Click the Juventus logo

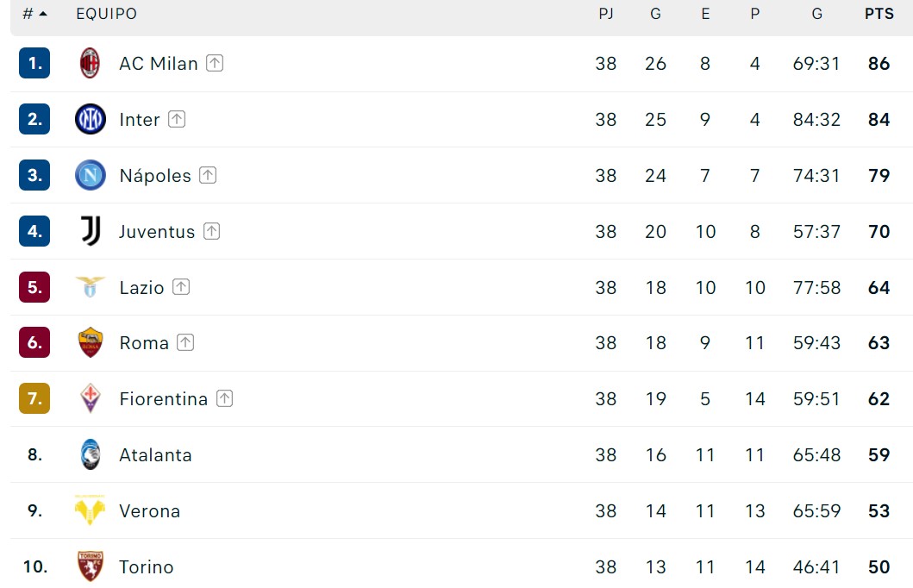click(x=91, y=231)
